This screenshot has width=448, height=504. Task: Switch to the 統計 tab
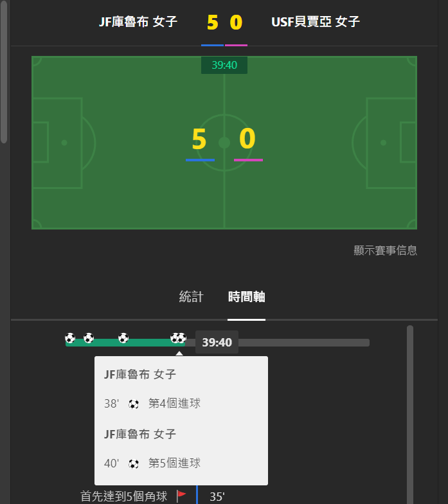[192, 297]
